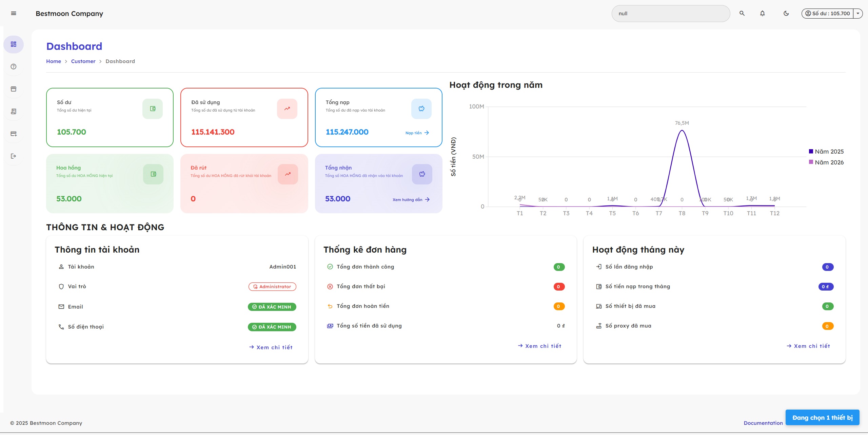This screenshot has width=868, height=435.
Task: Open the hamburger menu
Action: pyautogui.click(x=14, y=14)
